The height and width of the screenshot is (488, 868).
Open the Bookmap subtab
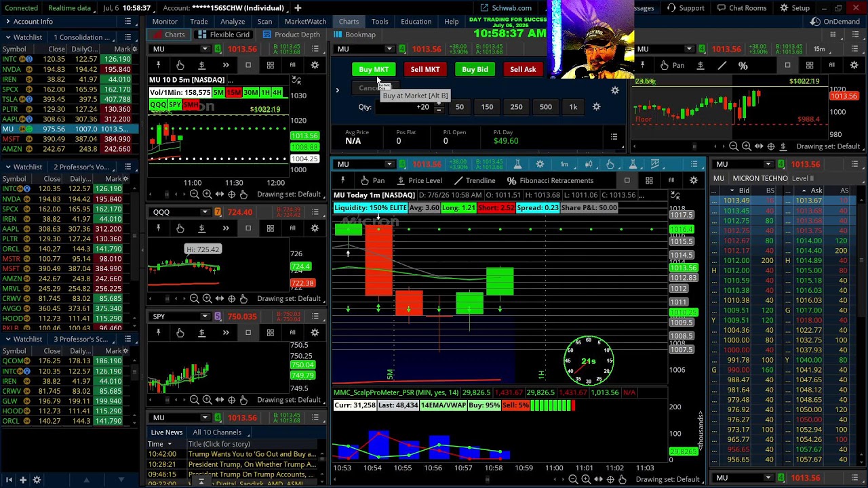click(x=354, y=35)
